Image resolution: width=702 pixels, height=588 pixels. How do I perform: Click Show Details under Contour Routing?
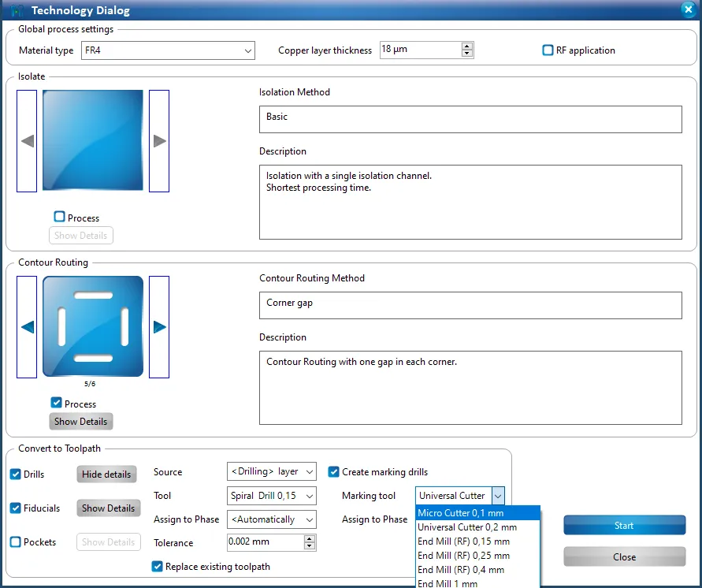[x=80, y=422]
